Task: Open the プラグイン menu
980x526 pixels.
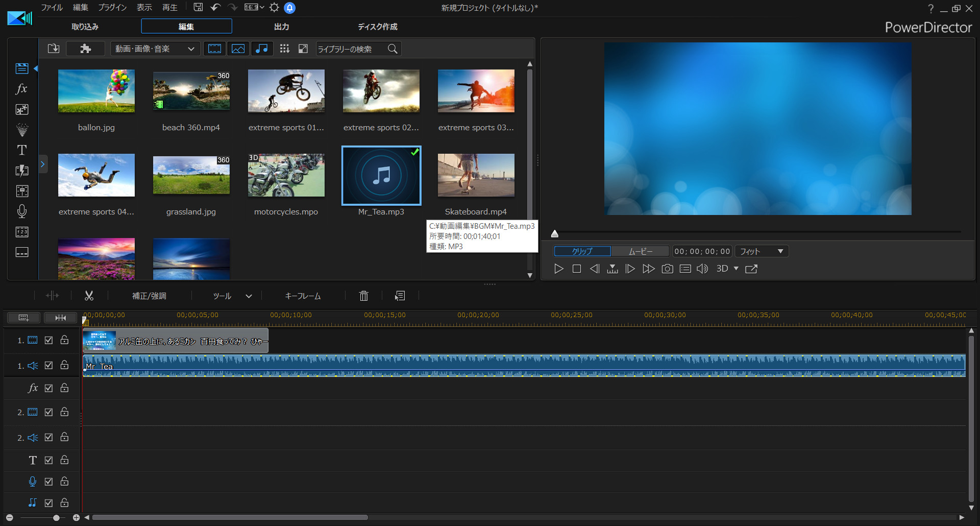Action: pyautogui.click(x=112, y=7)
